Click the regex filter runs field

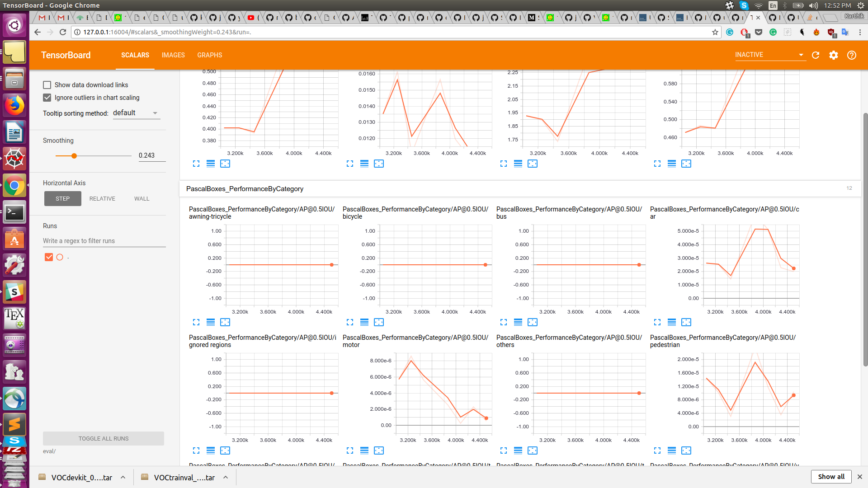click(x=104, y=241)
